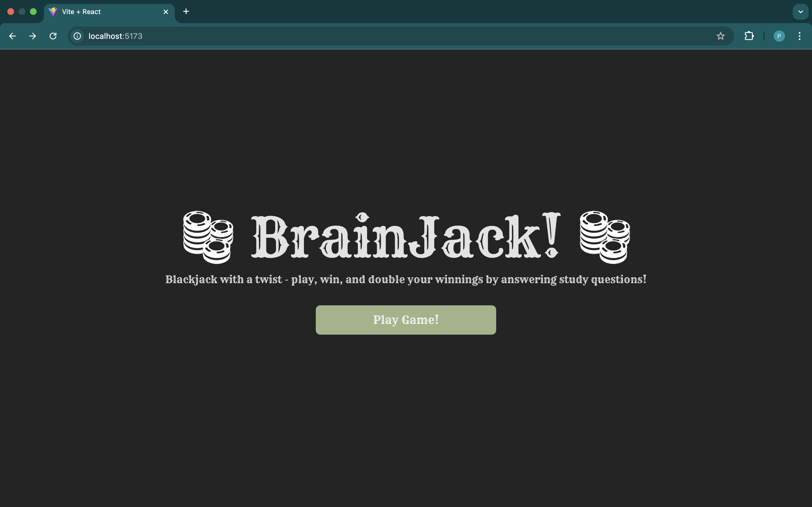The height and width of the screenshot is (507, 812).
Task: Go back using browser back arrow
Action: pyautogui.click(x=12, y=36)
